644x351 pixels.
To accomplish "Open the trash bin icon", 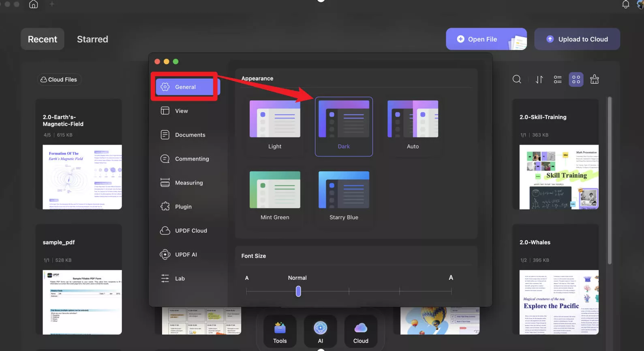I will click(595, 79).
